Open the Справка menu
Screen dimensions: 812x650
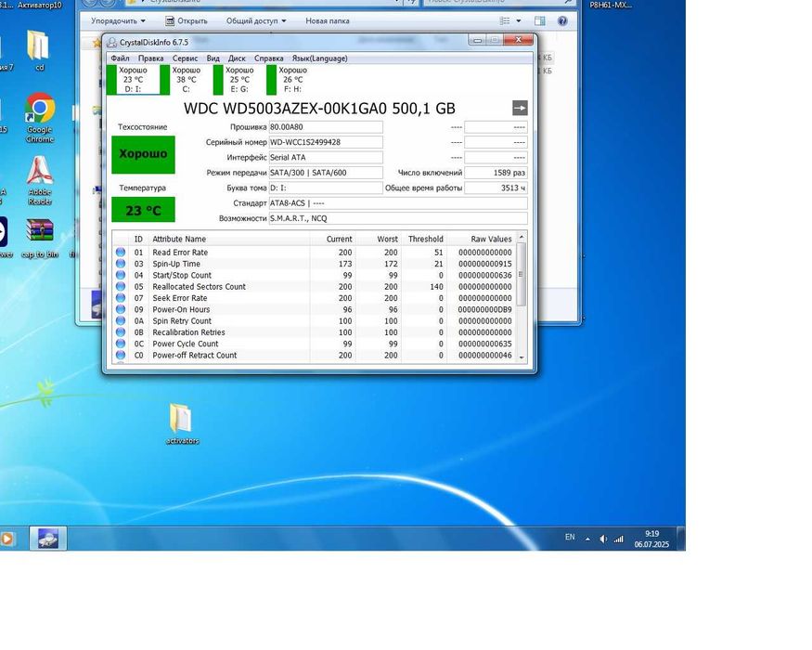coord(269,58)
